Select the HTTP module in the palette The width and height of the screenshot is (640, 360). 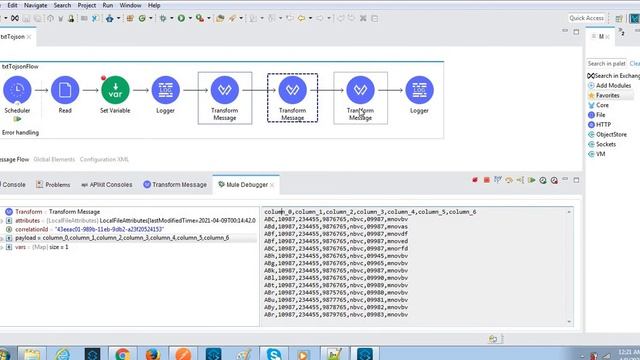[599, 124]
